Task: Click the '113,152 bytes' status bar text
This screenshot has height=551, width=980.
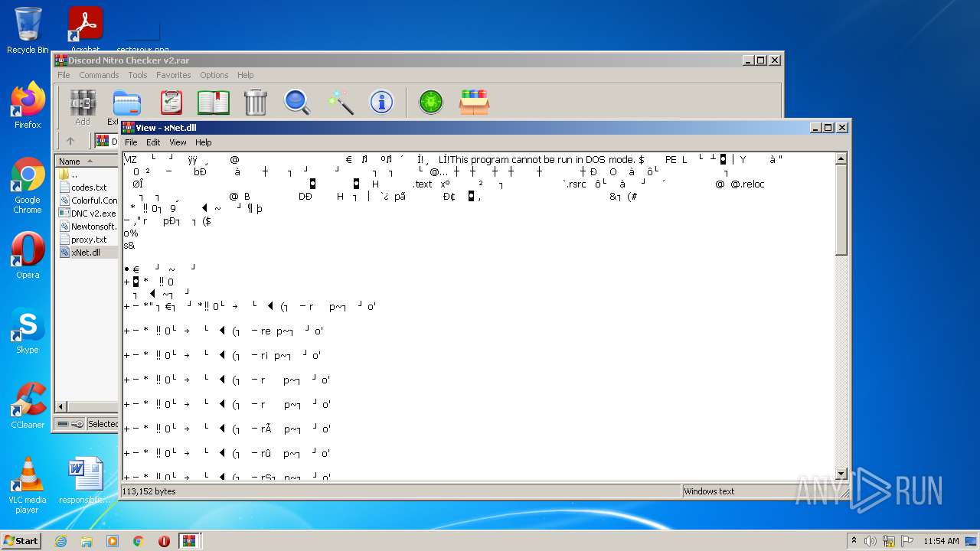Action: point(149,491)
